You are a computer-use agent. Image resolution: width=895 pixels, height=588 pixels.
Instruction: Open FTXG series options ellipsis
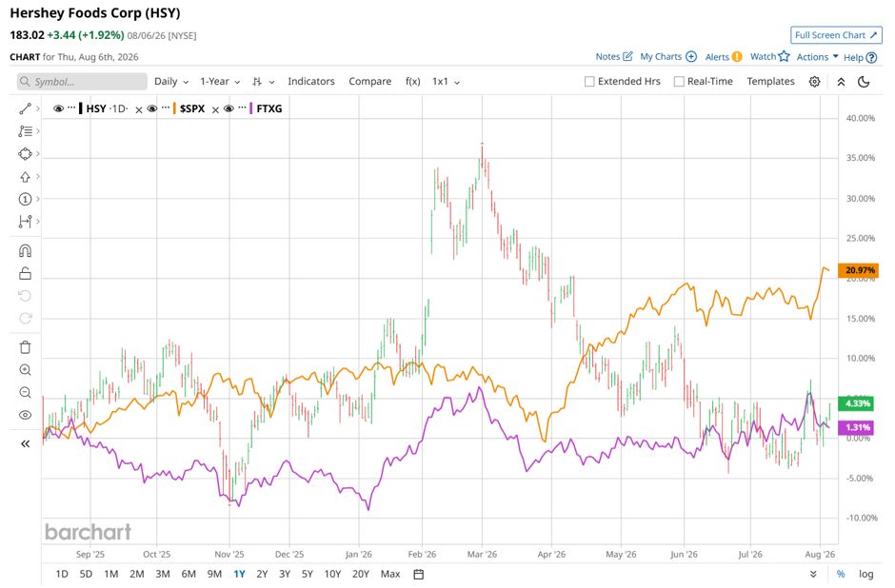click(x=242, y=108)
